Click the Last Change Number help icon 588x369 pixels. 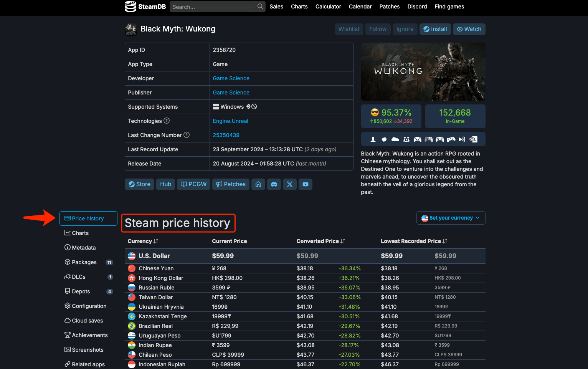click(x=187, y=135)
